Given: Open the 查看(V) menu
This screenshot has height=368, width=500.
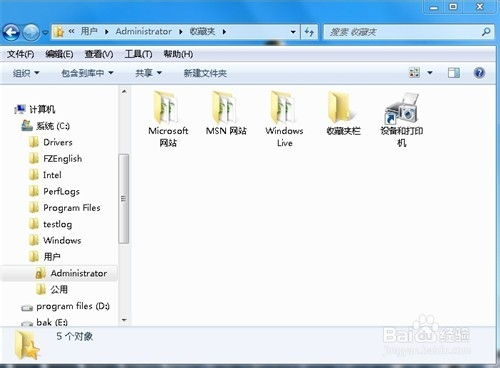Looking at the screenshot, I should [99, 54].
